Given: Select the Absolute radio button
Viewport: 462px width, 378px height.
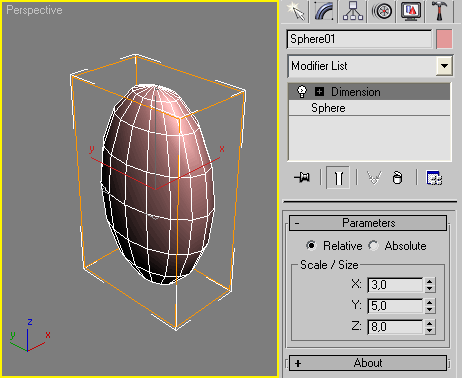Looking at the screenshot, I should (373, 246).
